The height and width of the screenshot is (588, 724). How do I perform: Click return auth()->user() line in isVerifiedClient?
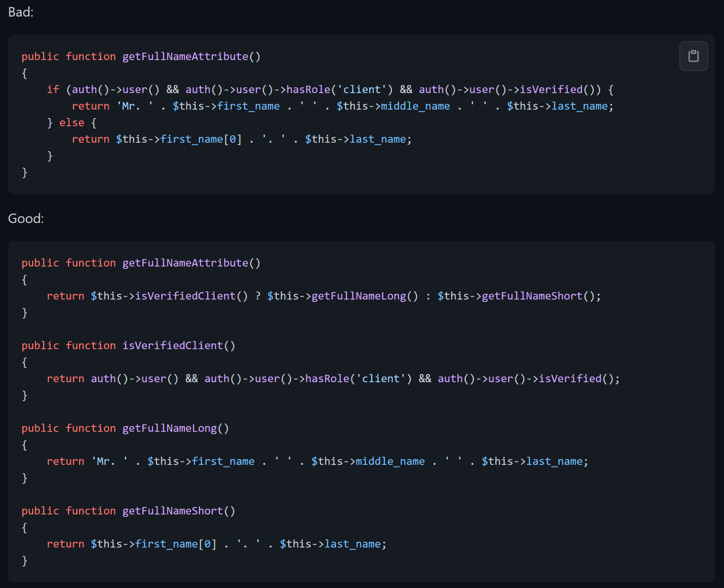click(x=333, y=379)
